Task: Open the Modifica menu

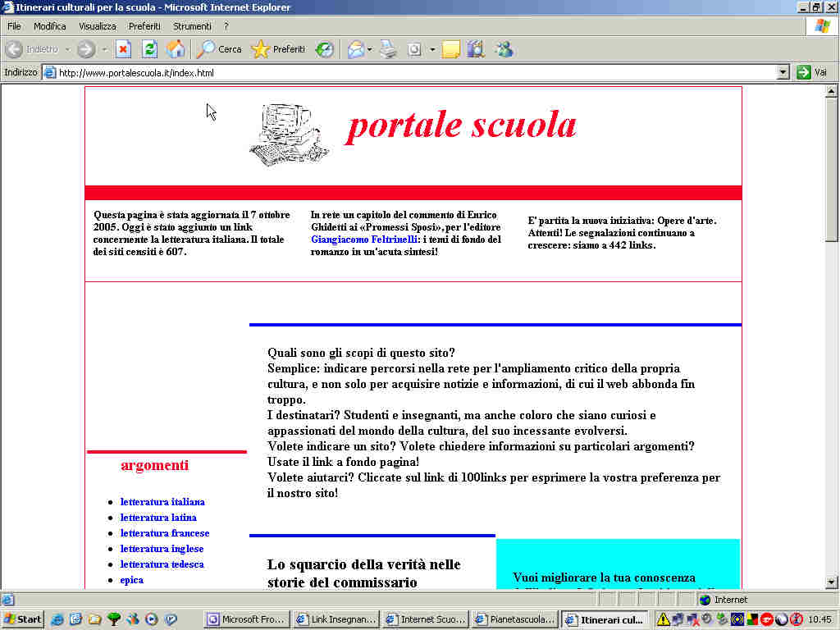Action: point(50,26)
